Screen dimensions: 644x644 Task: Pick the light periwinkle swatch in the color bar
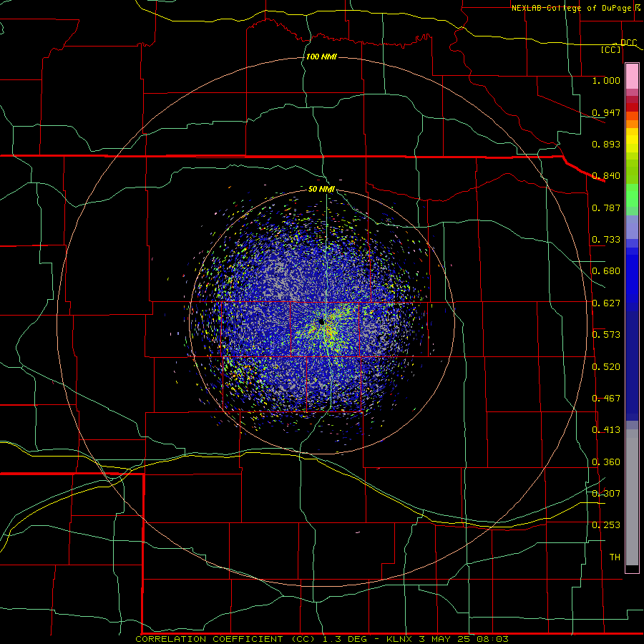coord(632,227)
